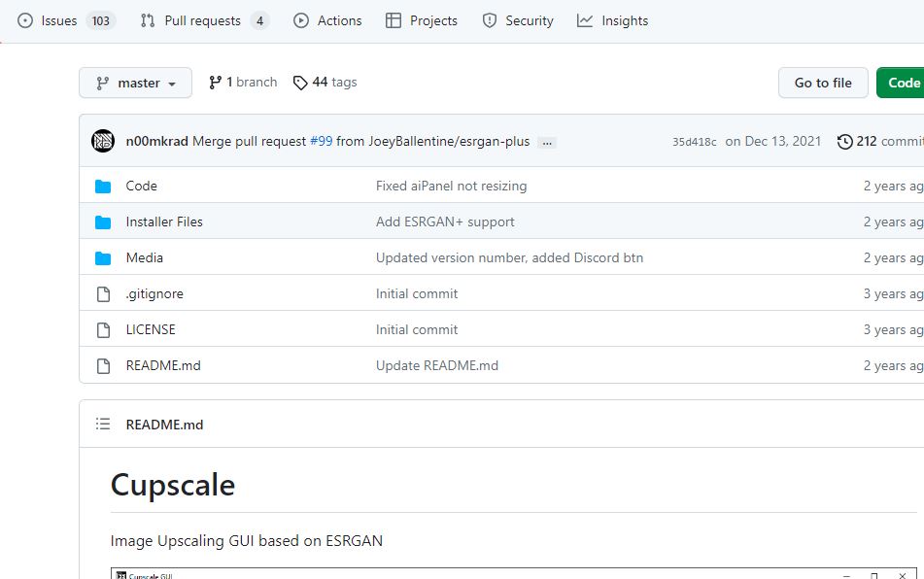Expand the commit message ellipsis
The width and height of the screenshot is (924, 579).
tap(547, 143)
